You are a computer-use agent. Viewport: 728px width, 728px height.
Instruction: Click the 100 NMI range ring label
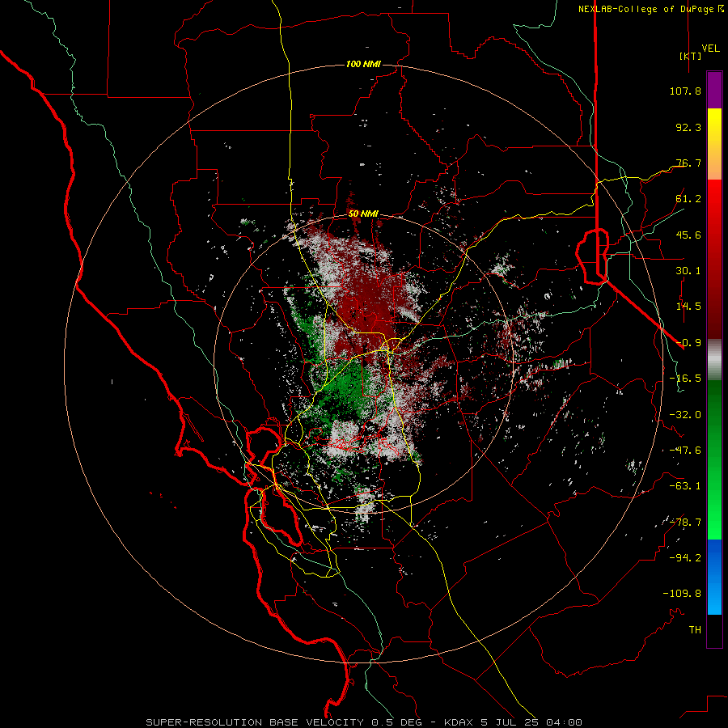[x=363, y=64]
